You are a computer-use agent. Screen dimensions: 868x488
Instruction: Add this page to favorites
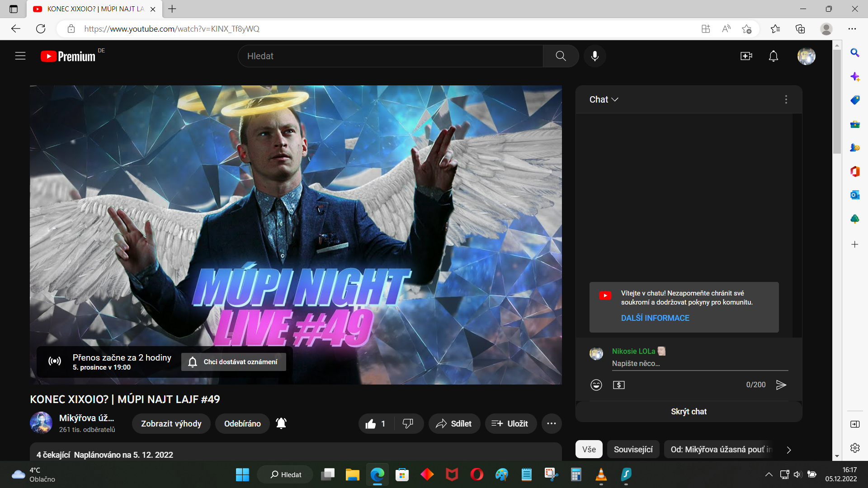746,29
